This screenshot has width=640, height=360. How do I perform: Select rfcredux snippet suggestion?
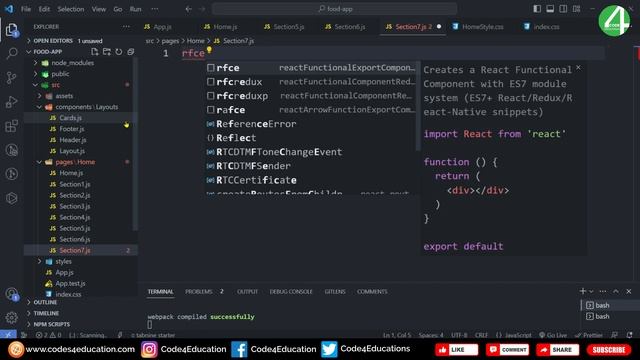(311, 82)
